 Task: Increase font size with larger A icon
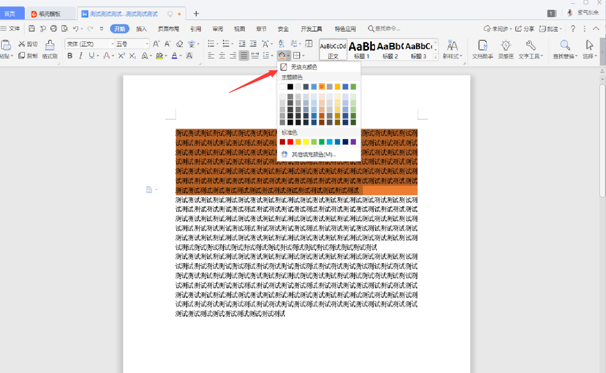(x=156, y=44)
